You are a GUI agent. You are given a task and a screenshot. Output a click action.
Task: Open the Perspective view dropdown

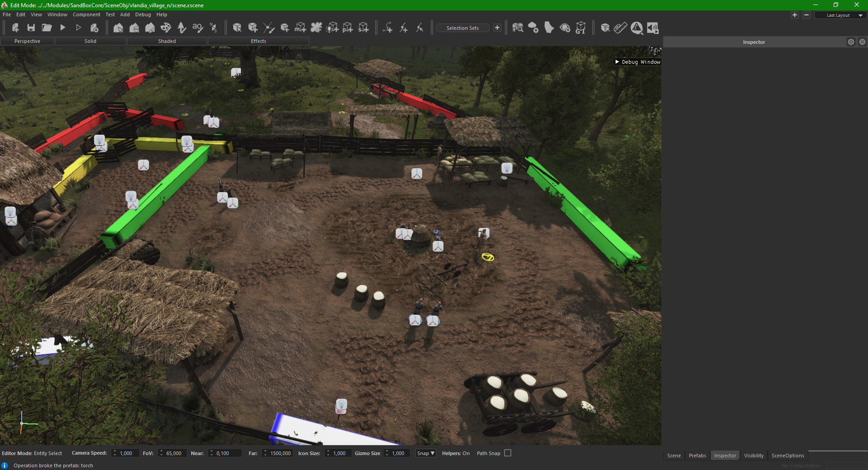pos(27,41)
